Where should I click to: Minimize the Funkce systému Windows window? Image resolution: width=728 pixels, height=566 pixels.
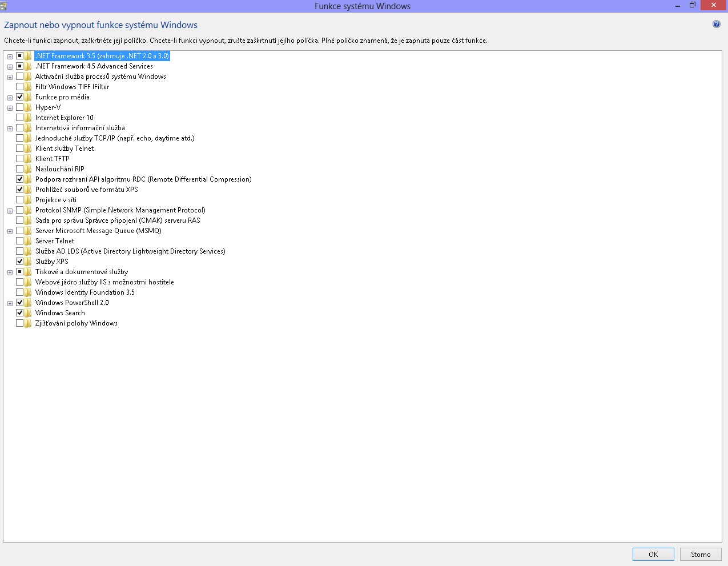[677, 5]
